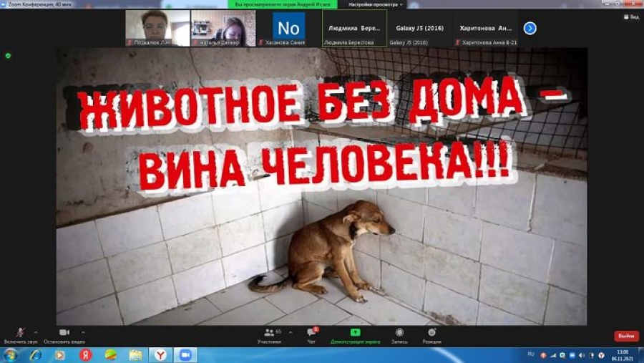Select the Galaxy J5 (2016) participant tile
This screenshot has width=644, height=363.
pos(420,28)
